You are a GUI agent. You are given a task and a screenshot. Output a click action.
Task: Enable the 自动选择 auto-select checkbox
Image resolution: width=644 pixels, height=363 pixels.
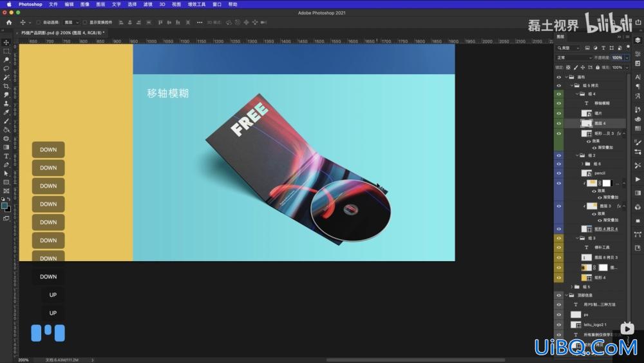point(38,22)
